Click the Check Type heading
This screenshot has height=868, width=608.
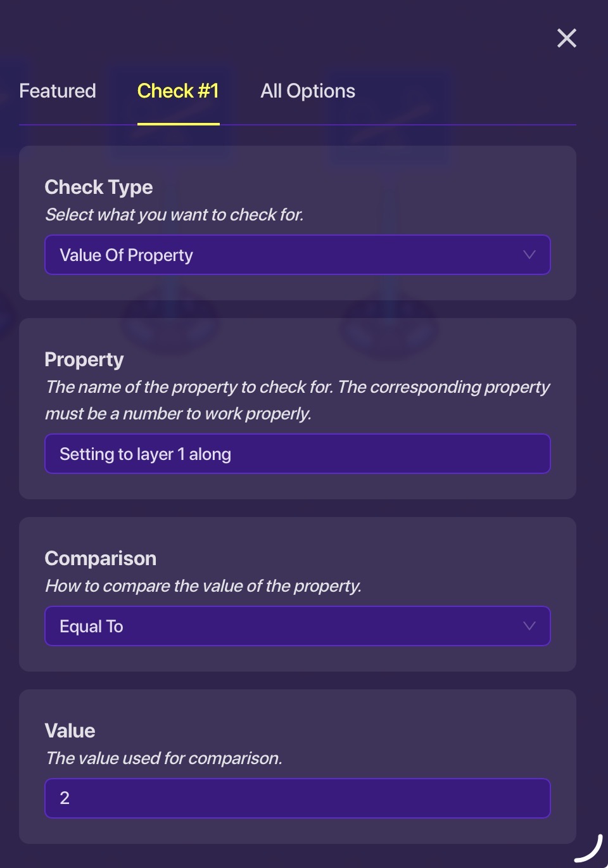click(x=99, y=188)
